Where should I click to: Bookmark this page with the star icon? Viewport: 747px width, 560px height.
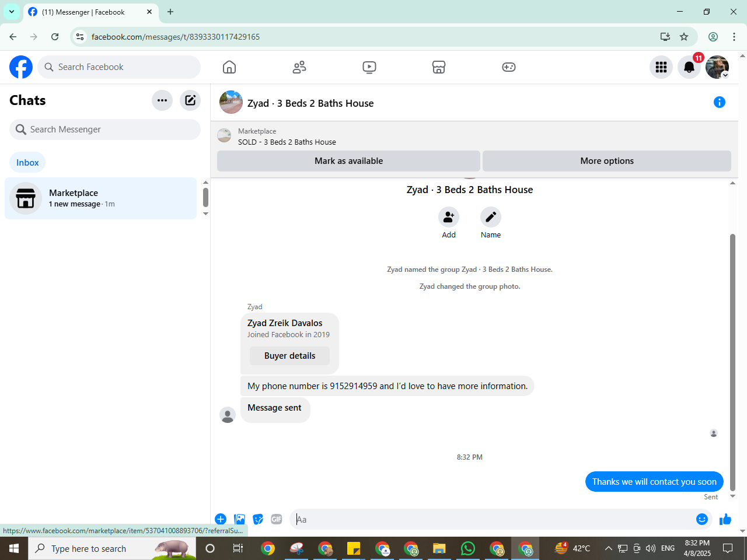[684, 37]
